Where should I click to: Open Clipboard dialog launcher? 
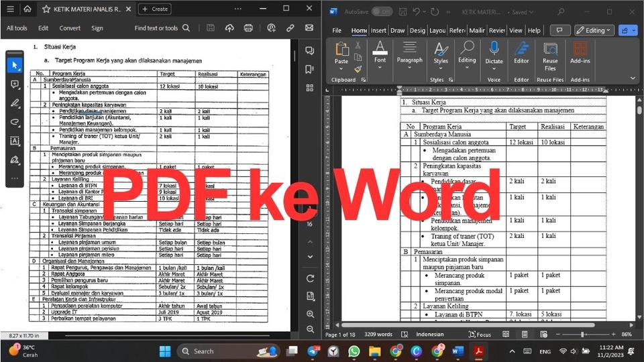(364, 80)
